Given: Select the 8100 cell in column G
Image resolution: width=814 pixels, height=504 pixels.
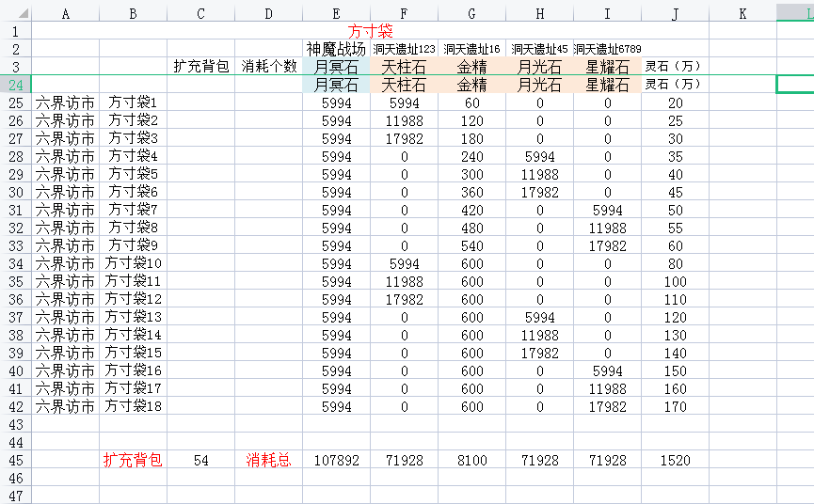Looking at the screenshot, I should [x=471, y=460].
